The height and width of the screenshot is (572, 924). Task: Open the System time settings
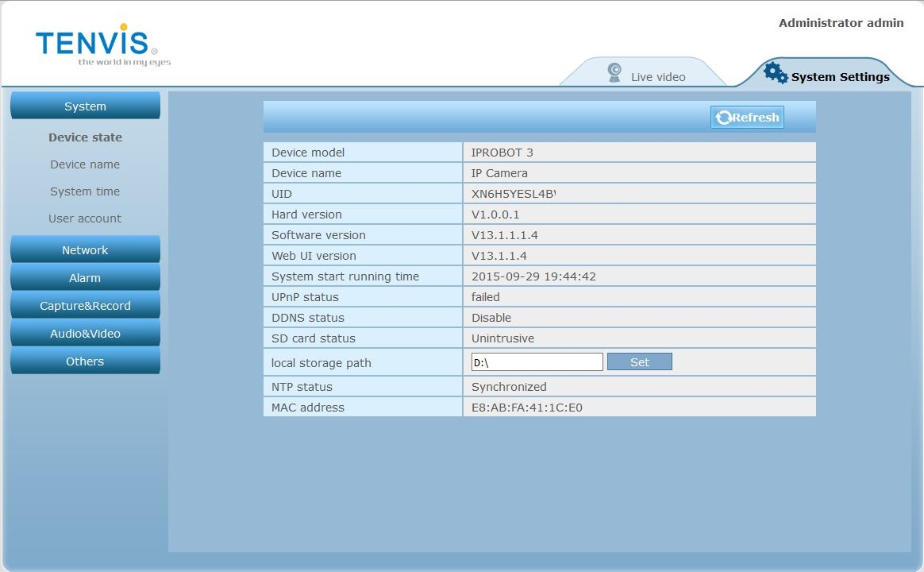pos(85,191)
